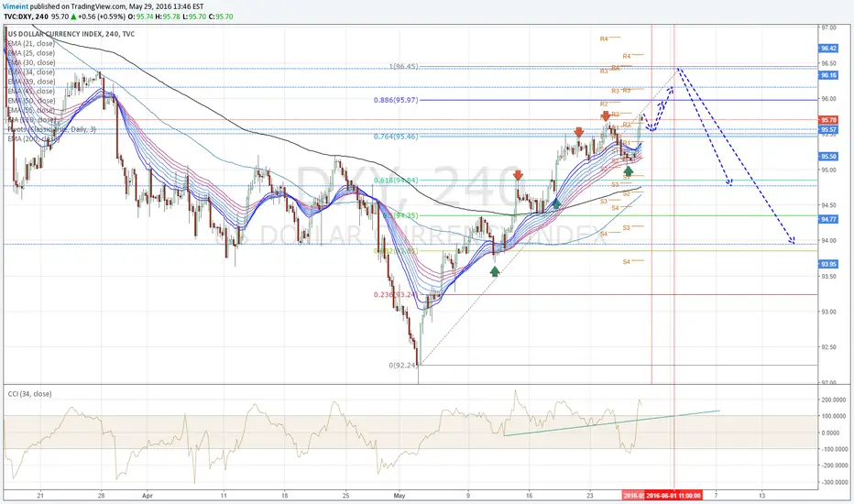854x504 pixels.
Task: Click the 0(92.24) Fibonacci level label
Action: (x=403, y=365)
